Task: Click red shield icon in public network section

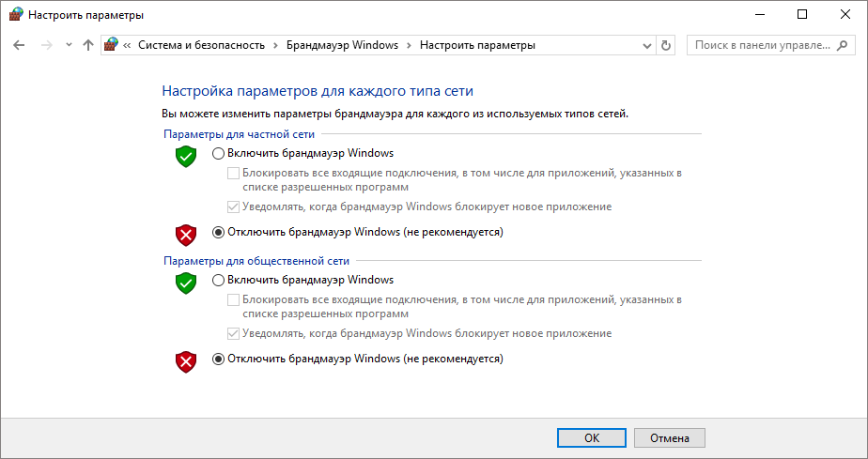Action: point(186,362)
